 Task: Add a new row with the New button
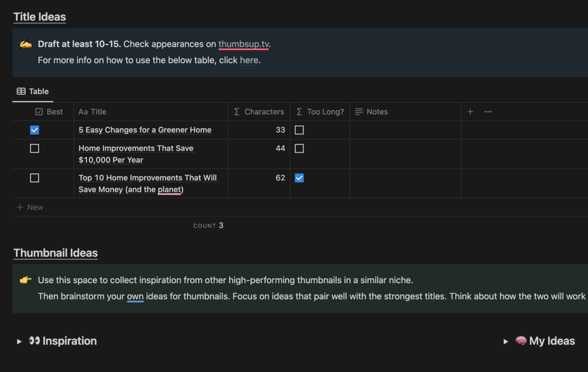(x=30, y=207)
